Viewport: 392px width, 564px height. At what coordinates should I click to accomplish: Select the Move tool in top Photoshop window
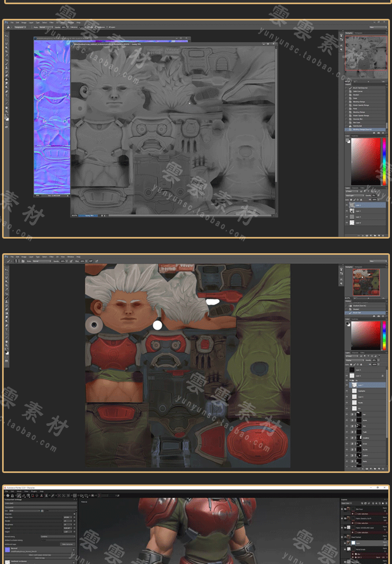[6, 36]
